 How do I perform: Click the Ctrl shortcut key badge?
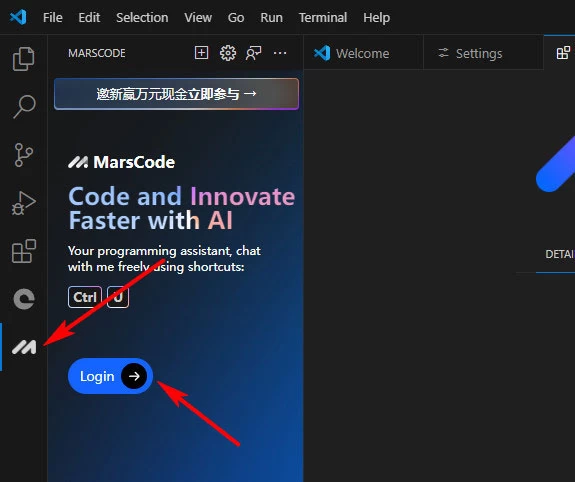[x=85, y=297]
